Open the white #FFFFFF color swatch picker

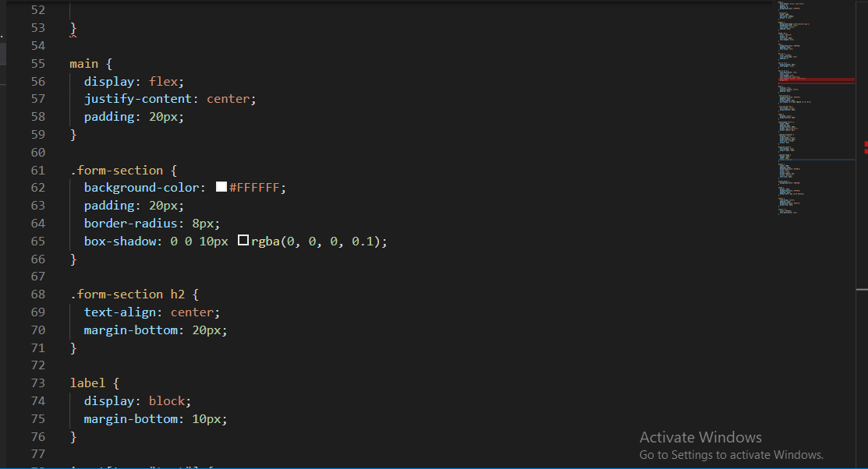point(221,187)
